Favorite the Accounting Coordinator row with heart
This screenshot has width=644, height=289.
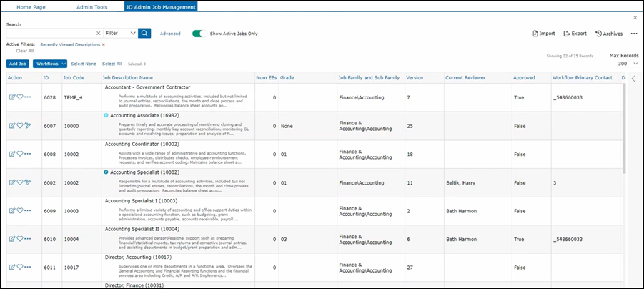pyautogui.click(x=20, y=154)
